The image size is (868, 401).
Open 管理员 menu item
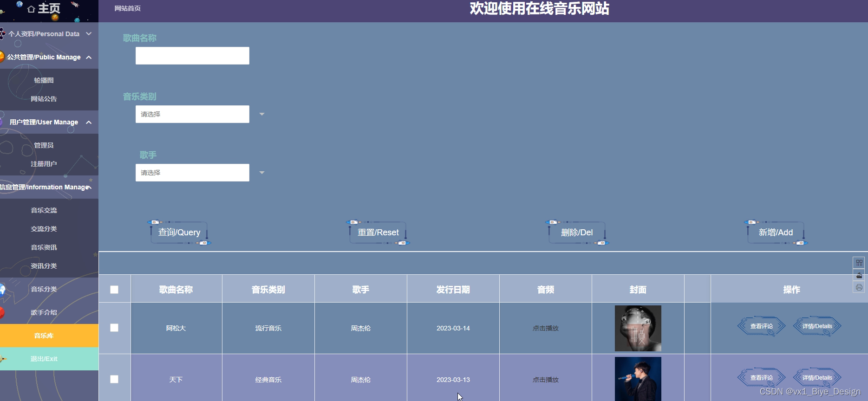point(44,145)
